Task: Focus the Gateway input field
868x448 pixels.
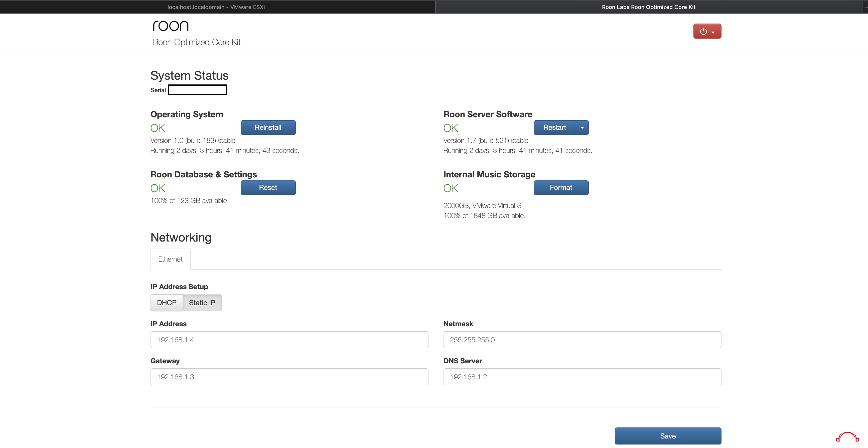Action: pos(289,377)
